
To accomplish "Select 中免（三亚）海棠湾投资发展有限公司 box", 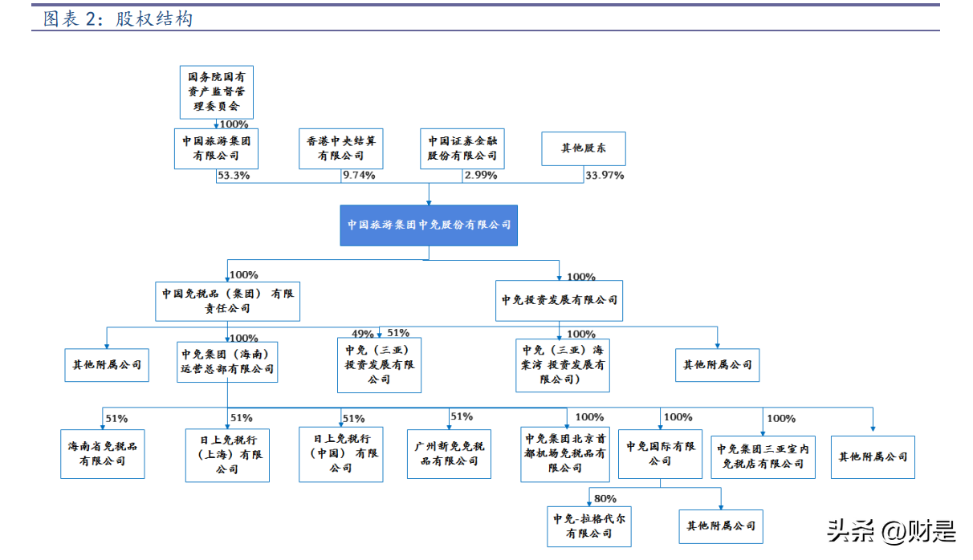I will click(563, 364).
